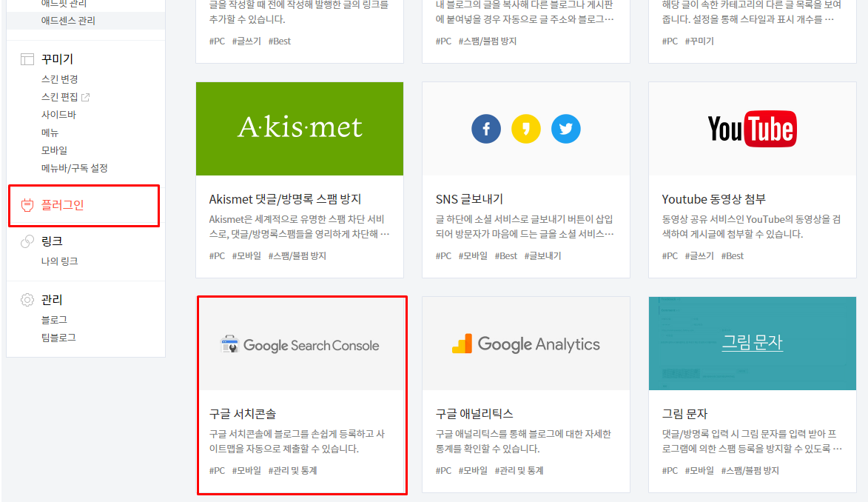Open 구글 애널리틱스 plugin title

(474, 413)
